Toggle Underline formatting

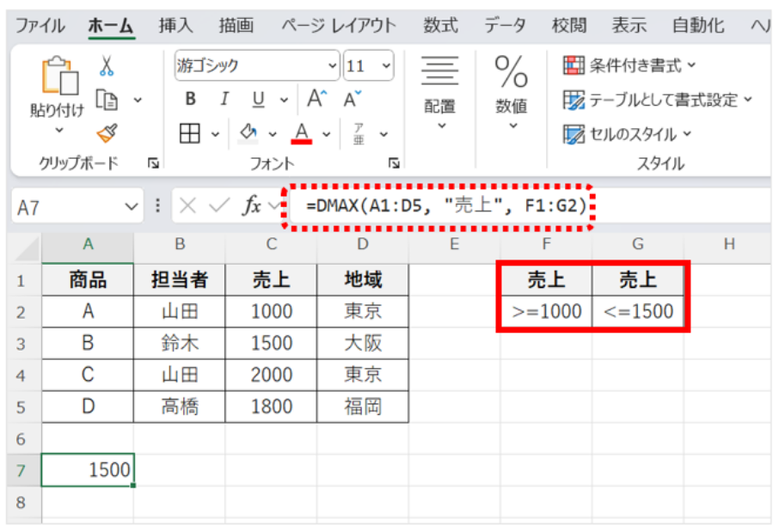click(259, 100)
